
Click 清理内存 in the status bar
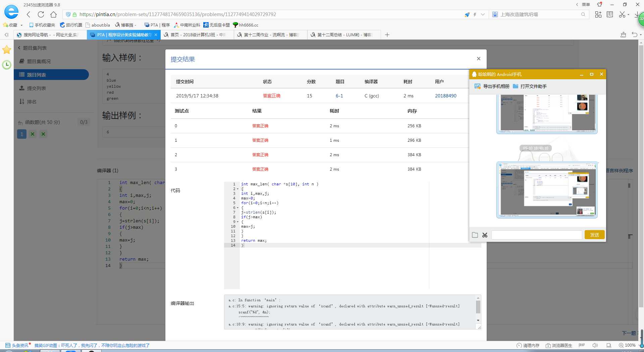click(528, 345)
